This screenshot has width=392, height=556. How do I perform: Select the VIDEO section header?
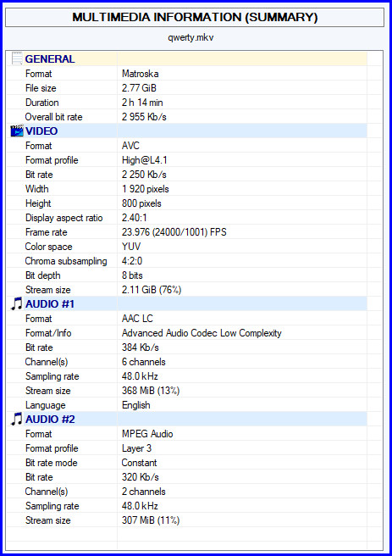(x=41, y=131)
